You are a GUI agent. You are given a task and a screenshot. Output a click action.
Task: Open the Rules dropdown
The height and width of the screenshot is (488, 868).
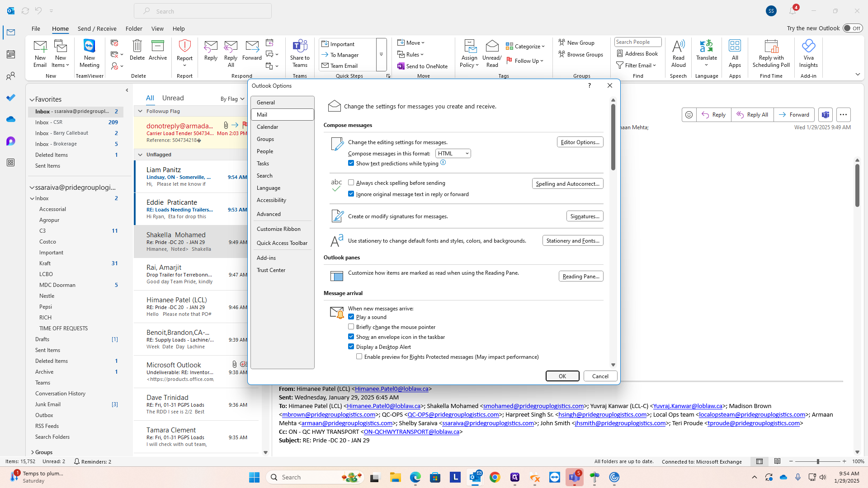410,54
